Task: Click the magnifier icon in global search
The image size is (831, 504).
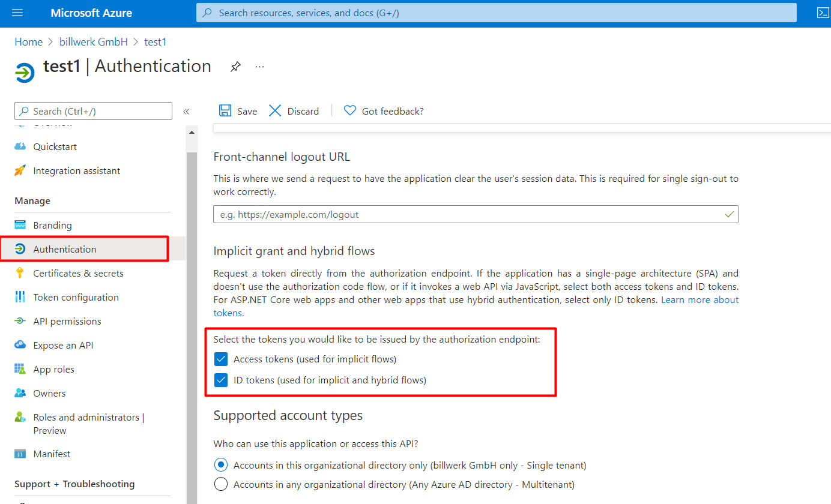Action: (x=207, y=13)
